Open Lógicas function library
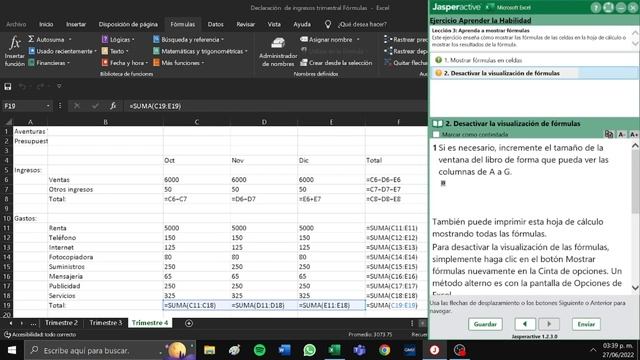This screenshot has width=640, height=360. point(118,40)
